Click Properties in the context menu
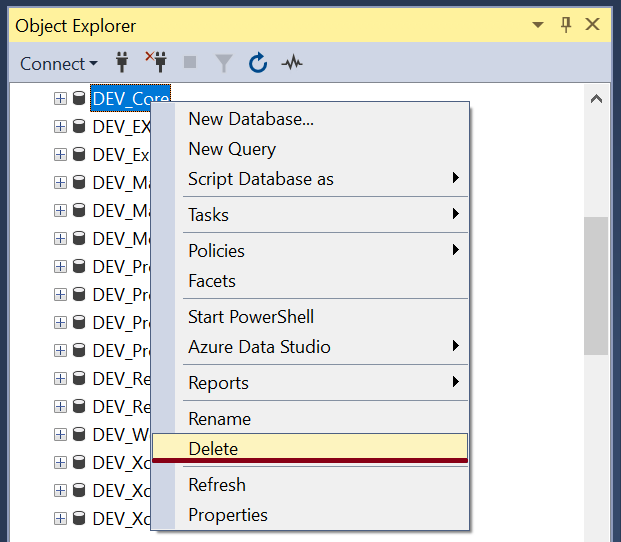This screenshot has width=621, height=542. click(228, 515)
